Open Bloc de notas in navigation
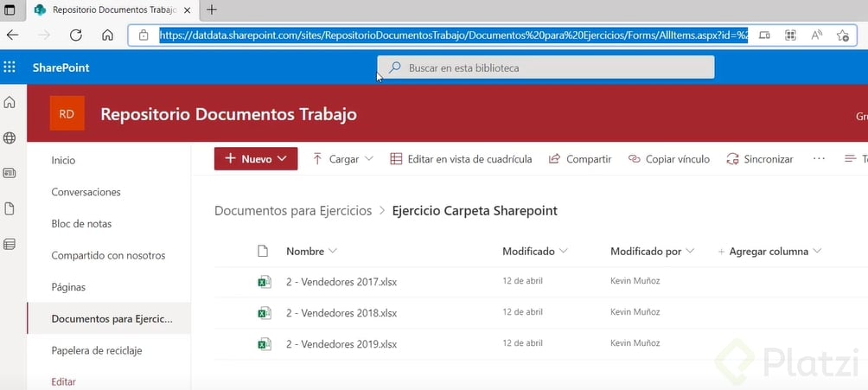 point(81,224)
